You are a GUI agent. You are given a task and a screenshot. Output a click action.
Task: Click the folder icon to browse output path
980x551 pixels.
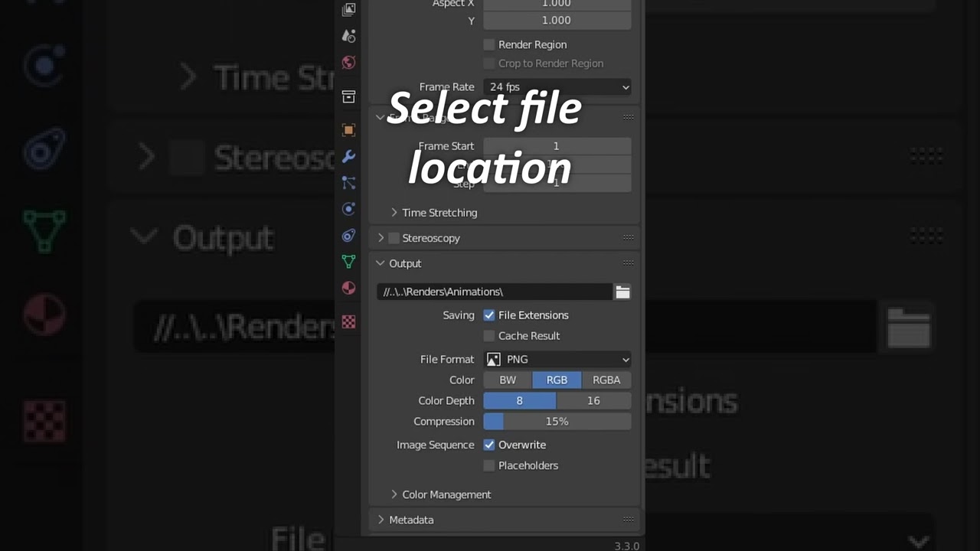(622, 292)
